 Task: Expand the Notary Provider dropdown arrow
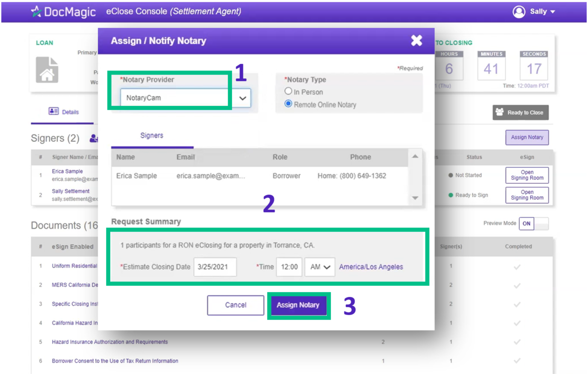(243, 98)
